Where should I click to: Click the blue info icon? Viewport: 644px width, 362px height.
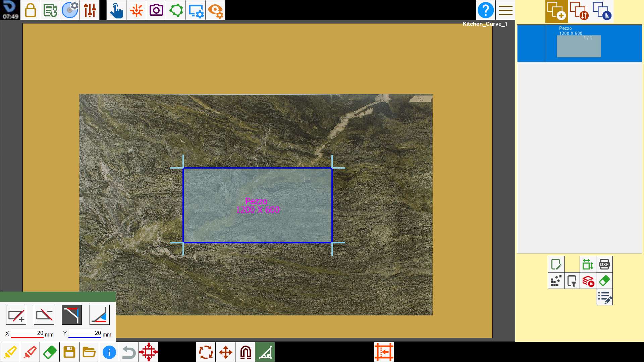click(109, 352)
